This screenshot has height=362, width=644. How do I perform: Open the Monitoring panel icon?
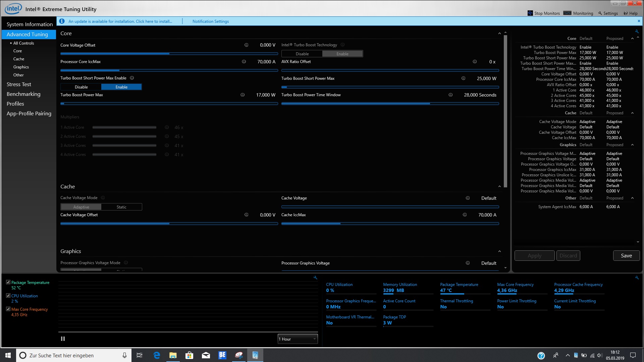[x=567, y=13]
